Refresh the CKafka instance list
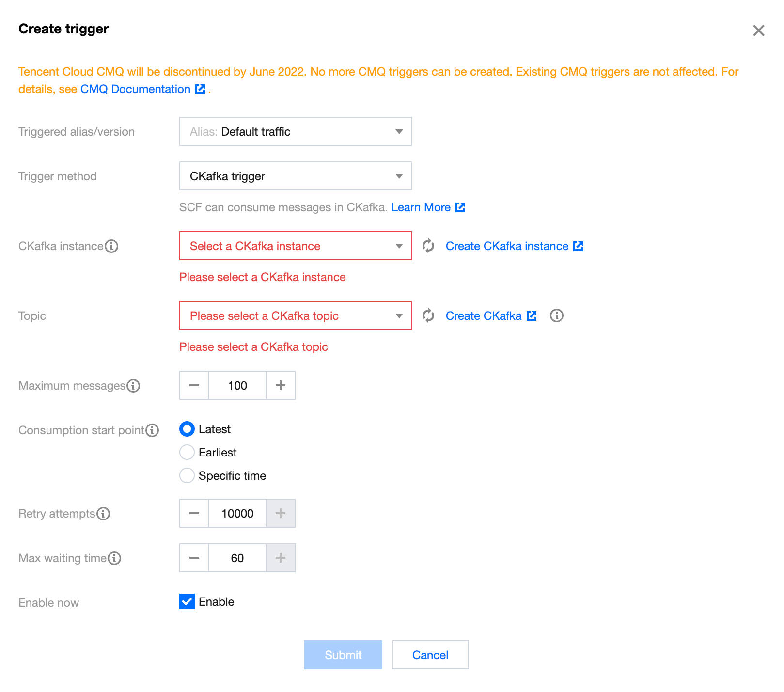784x692 pixels. pos(428,246)
